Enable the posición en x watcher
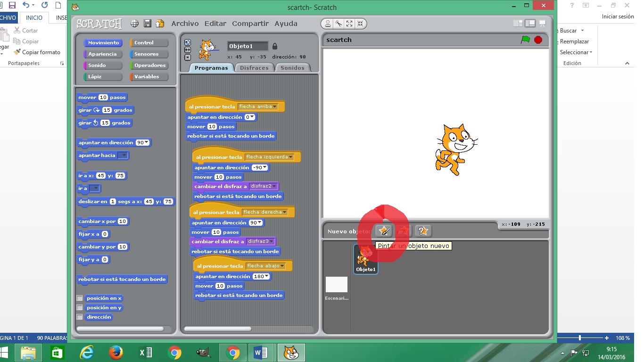 pyautogui.click(x=79, y=297)
